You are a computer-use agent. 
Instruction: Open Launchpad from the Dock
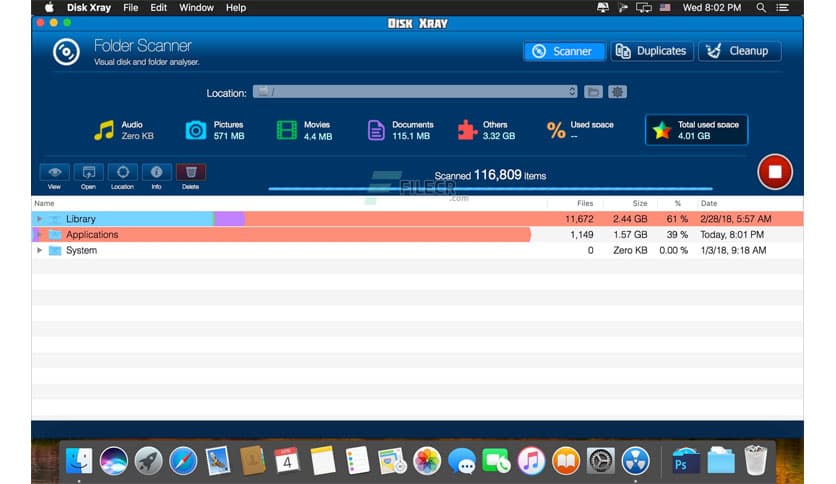coord(148,461)
